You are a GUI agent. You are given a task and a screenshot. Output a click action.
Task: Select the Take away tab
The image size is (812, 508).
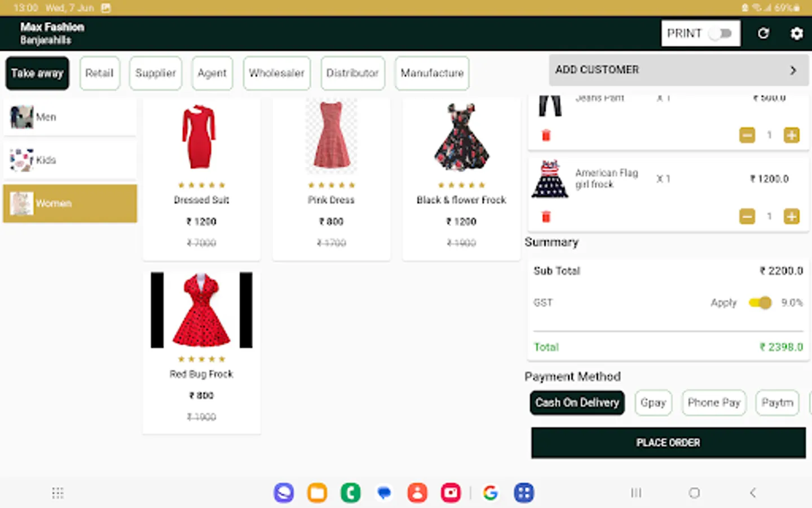tap(37, 73)
